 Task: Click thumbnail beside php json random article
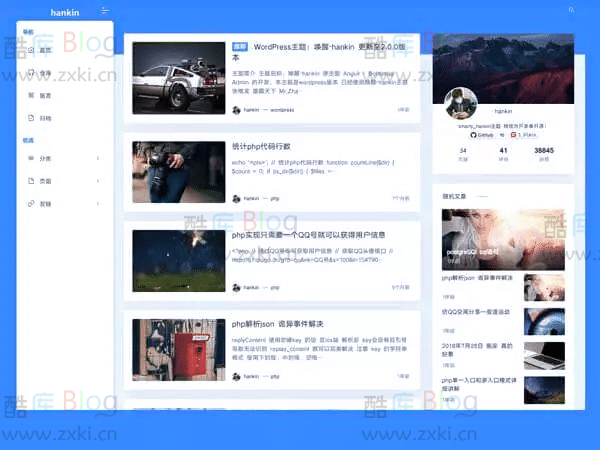point(544,287)
